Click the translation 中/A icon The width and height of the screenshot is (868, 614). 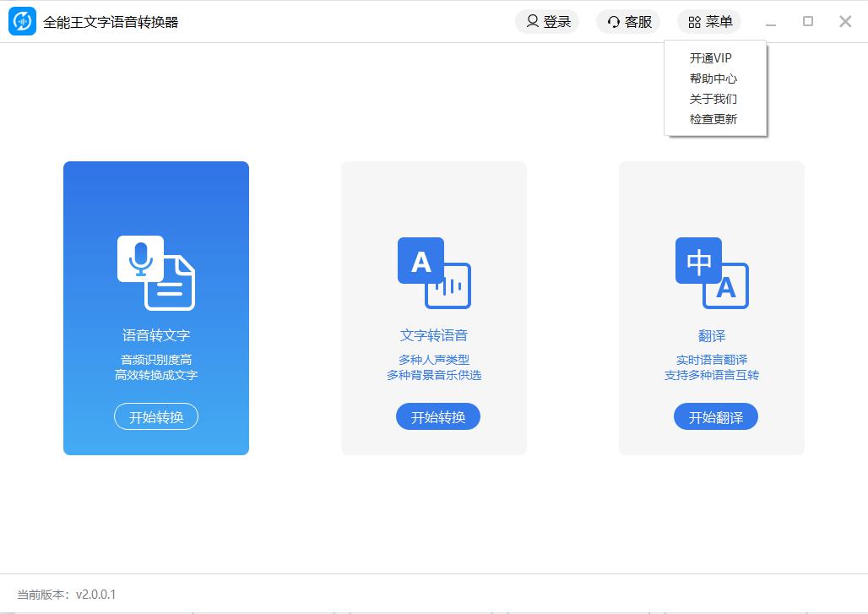click(x=712, y=273)
